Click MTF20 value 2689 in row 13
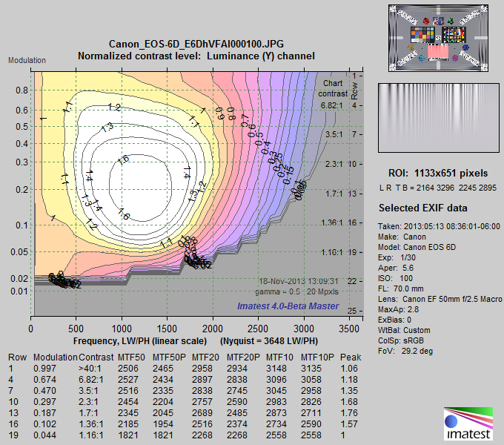The height and width of the screenshot is (445, 504). click(x=202, y=413)
